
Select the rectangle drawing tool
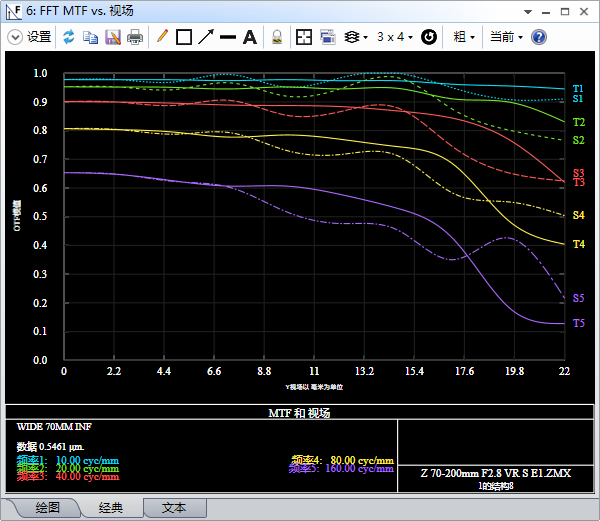point(184,37)
